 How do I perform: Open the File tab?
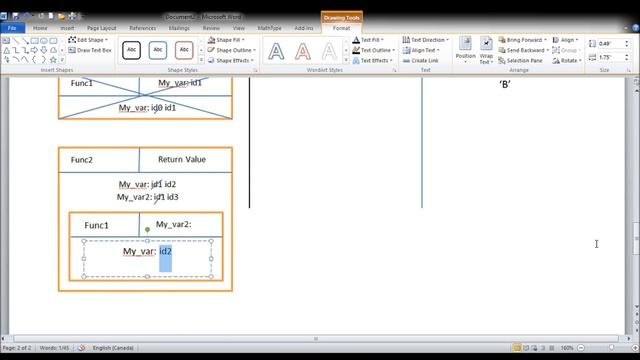coord(12,28)
